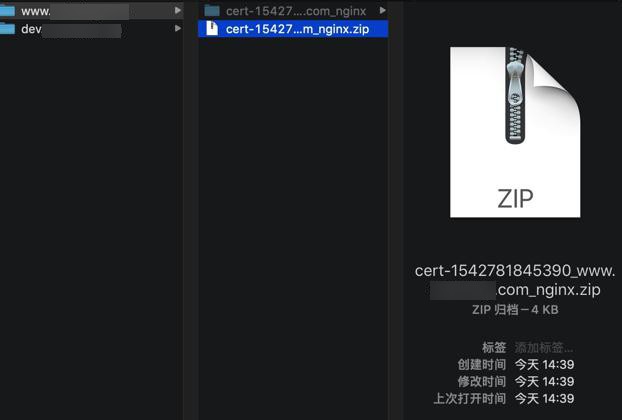This screenshot has height=420, width=622.
Task: Expand the dev folder arrow
Action: pyautogui.click(x=178, y=29)
